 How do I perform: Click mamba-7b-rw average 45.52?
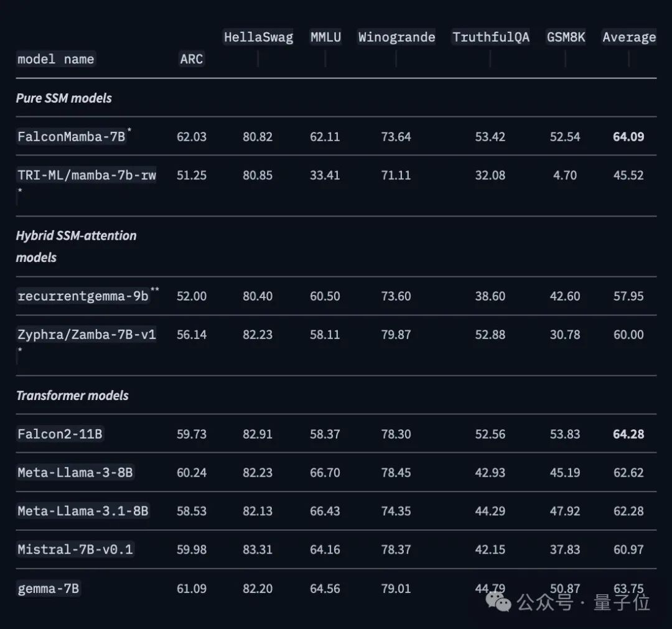(x=628, y=175)
